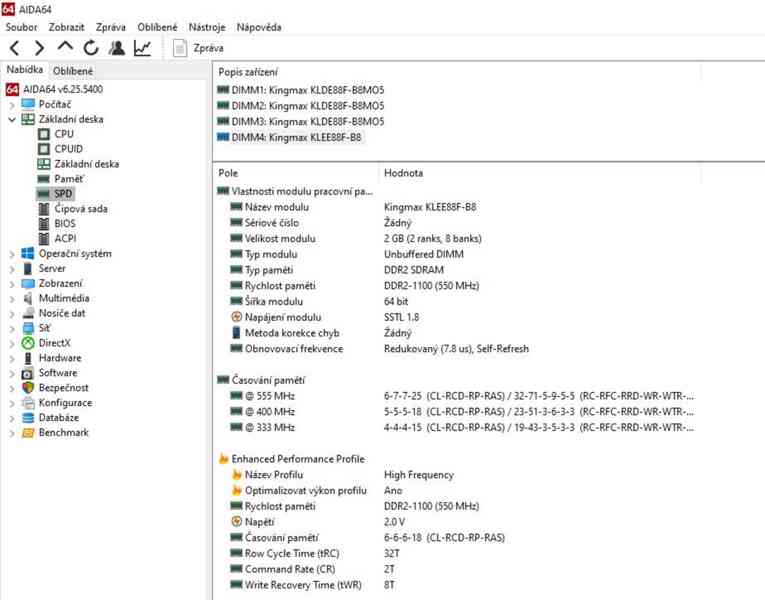The image size is (765, 600).
Task: Expand the Síť tree node
Action: [12, 328]
